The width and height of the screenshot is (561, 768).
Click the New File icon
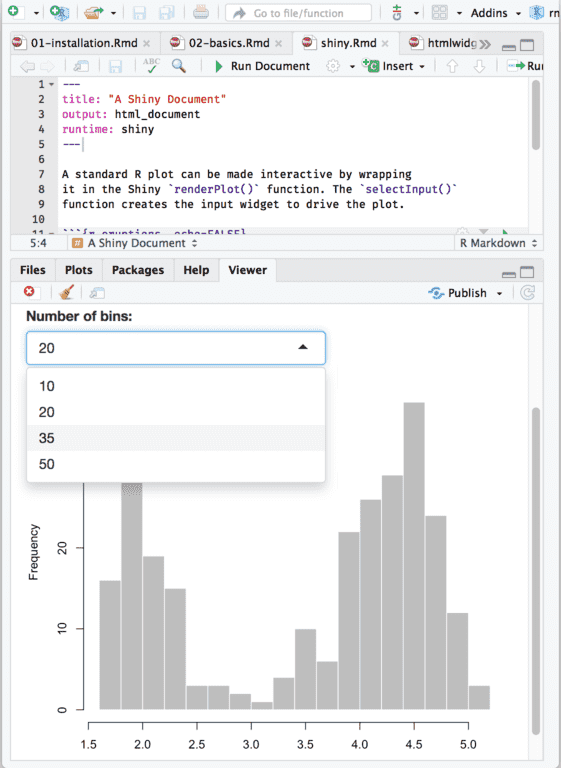tap(14, 11)
